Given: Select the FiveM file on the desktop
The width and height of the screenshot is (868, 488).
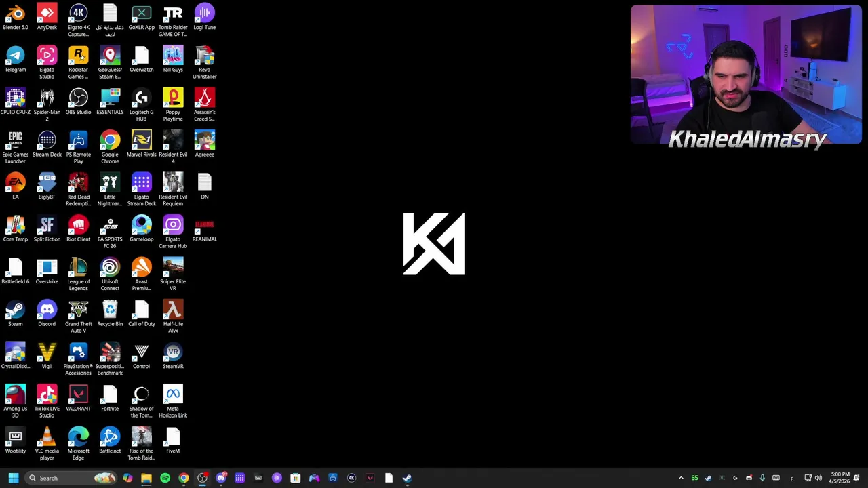Looking at the screenshot, I should (173, 441).
